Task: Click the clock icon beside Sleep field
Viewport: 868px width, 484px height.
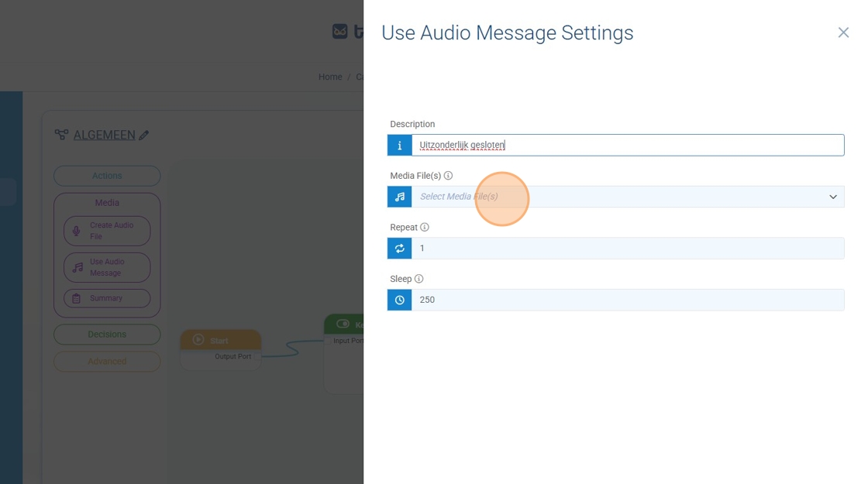Action: pyautogui.click(x=399, y=300)
